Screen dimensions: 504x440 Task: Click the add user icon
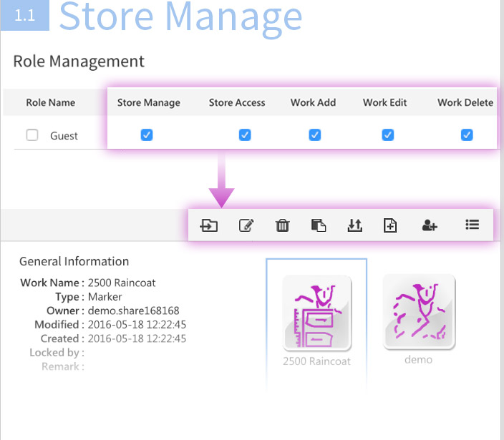tap(430, 225)
